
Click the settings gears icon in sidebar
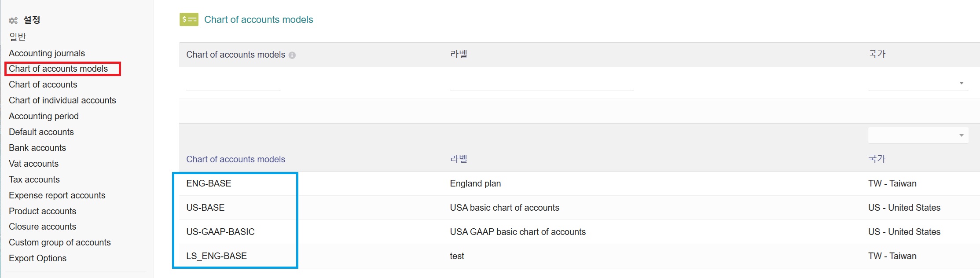13,20
